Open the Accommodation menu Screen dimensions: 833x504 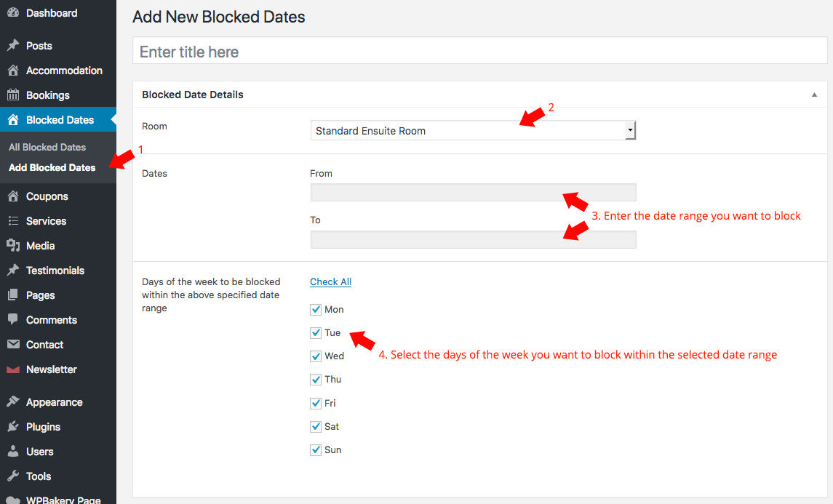64,71
